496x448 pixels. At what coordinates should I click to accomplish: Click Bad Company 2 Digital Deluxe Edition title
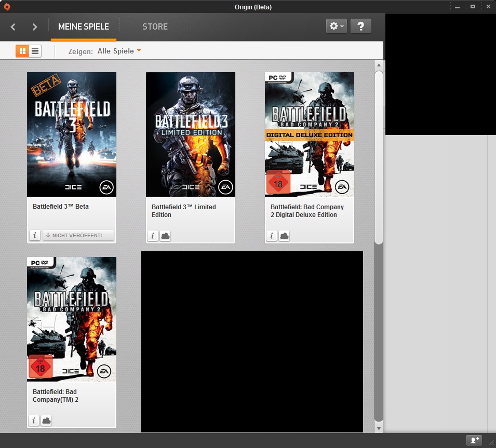click(x=307, y=211)
